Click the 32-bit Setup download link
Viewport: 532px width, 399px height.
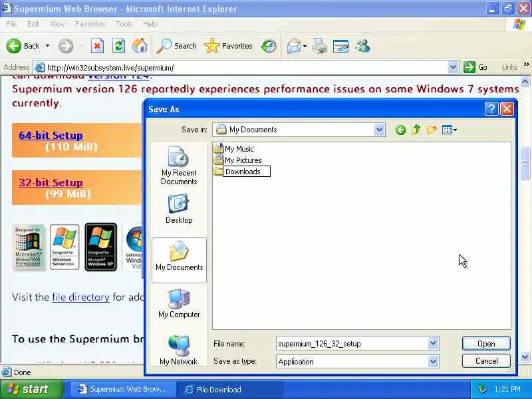51,182
